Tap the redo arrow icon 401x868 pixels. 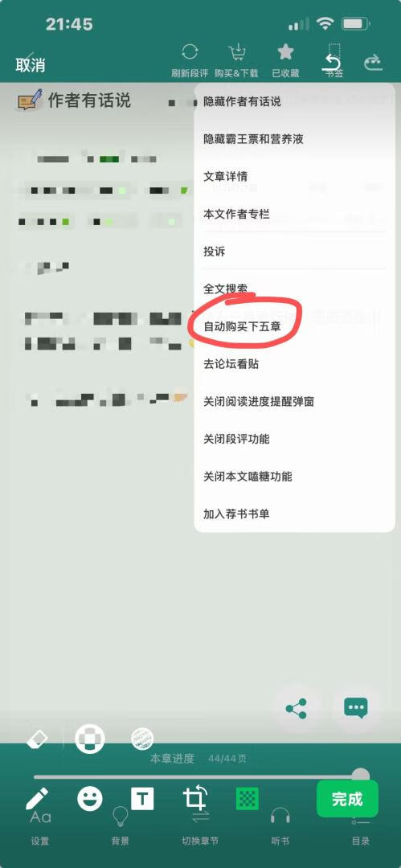(374, 63)
